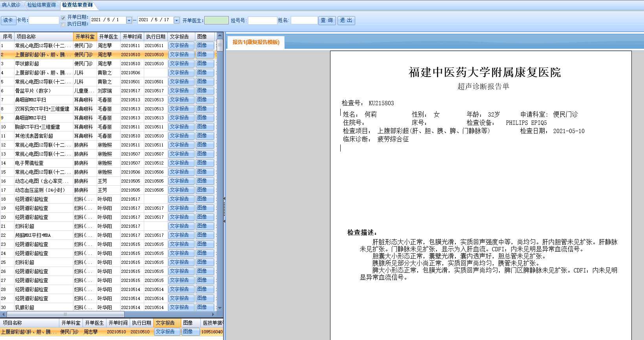Focus the 姓名 input field
This screenshot has width=644, height=340.
(x=304, y=20)
